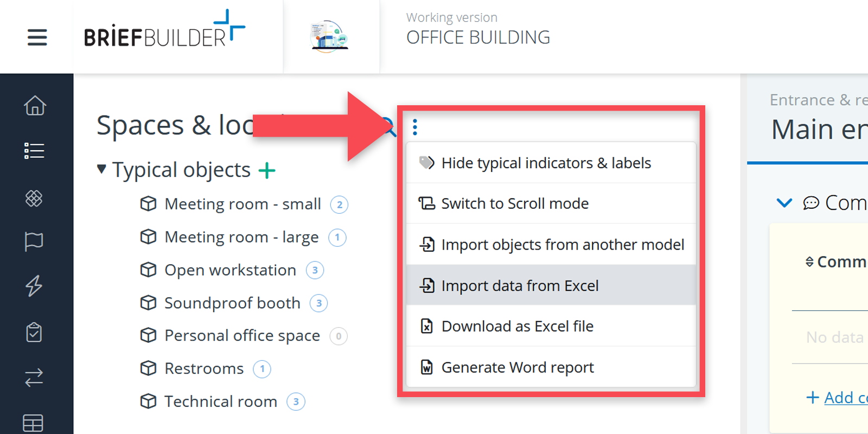Switch to Scroll mode
Viewport: 868px width, 434px height.
[514, 203]
